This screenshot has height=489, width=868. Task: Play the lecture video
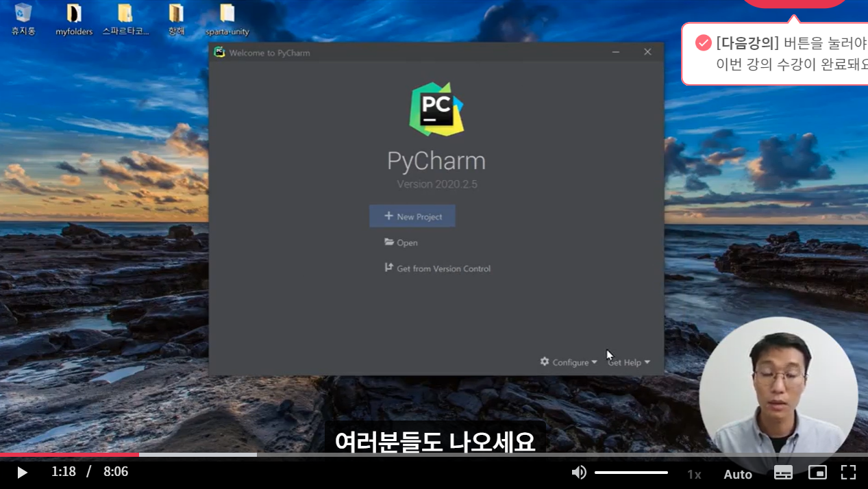[x=22, y=473]
